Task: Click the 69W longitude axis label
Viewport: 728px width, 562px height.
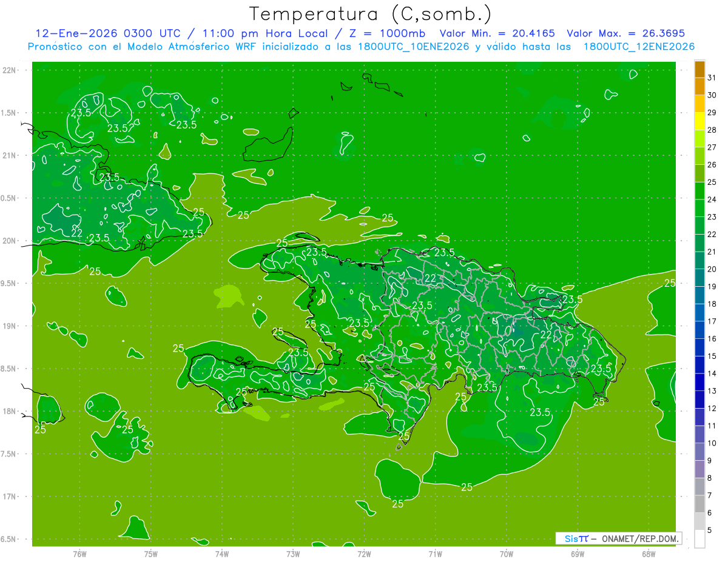Action: [x=578, y=554]
